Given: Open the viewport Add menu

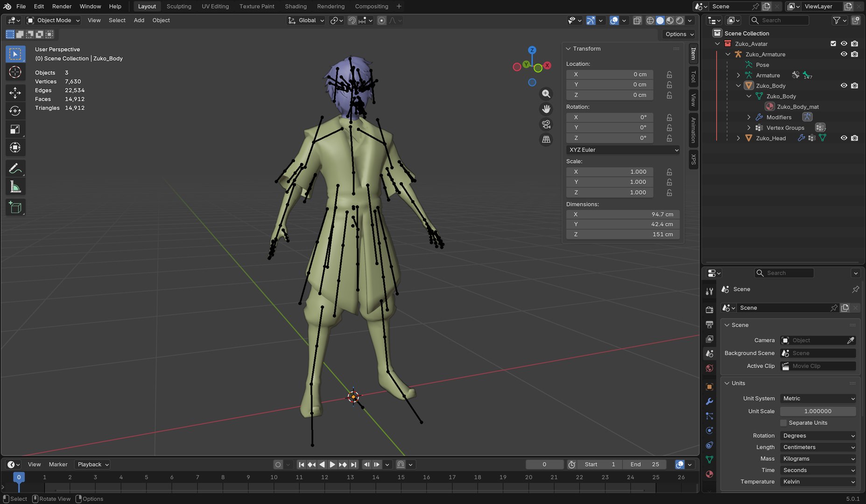Looking at the screenshot, I should click(x=139, y=21).
